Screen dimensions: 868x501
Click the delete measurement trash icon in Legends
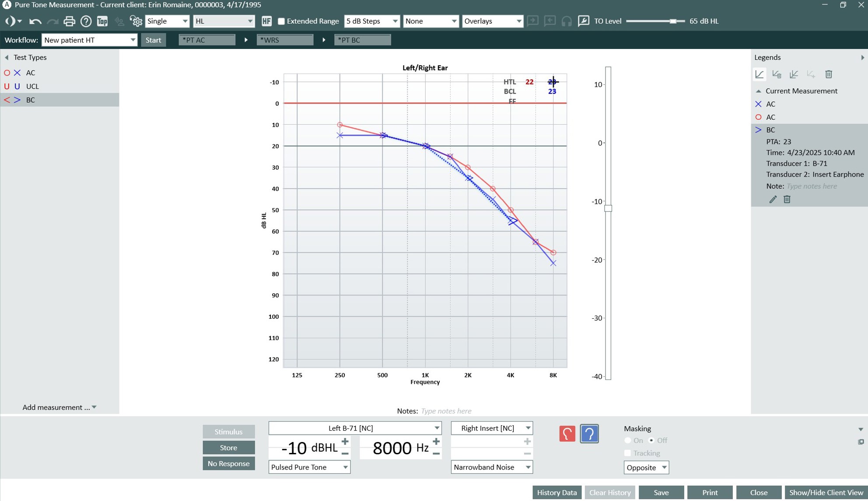(x=829, y=74)
